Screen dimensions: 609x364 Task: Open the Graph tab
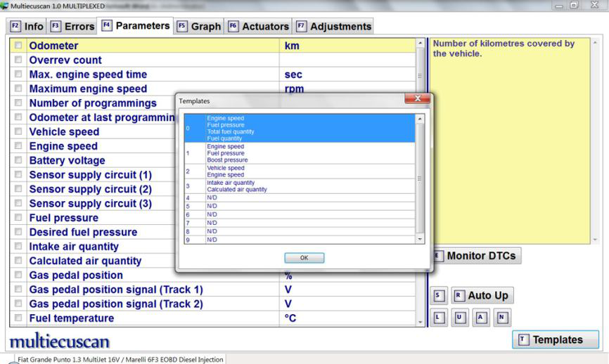pos(199,27)
